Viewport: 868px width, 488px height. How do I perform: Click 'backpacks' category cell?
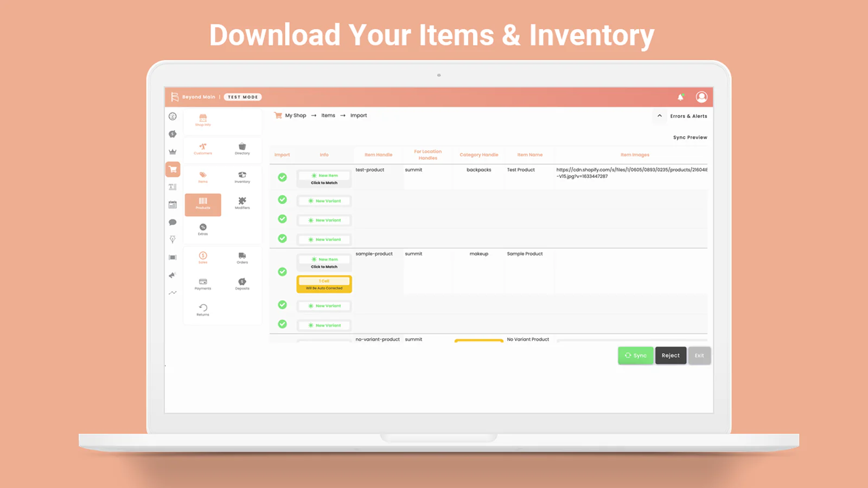pyautogui.click(x=479, y=170)
